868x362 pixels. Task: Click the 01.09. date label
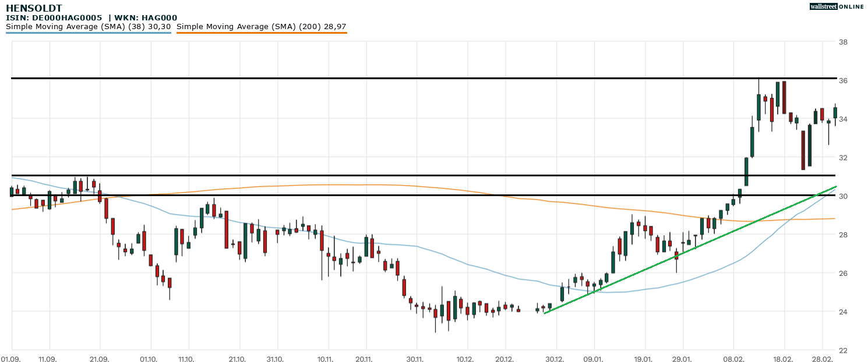click(x=11, y=359)
